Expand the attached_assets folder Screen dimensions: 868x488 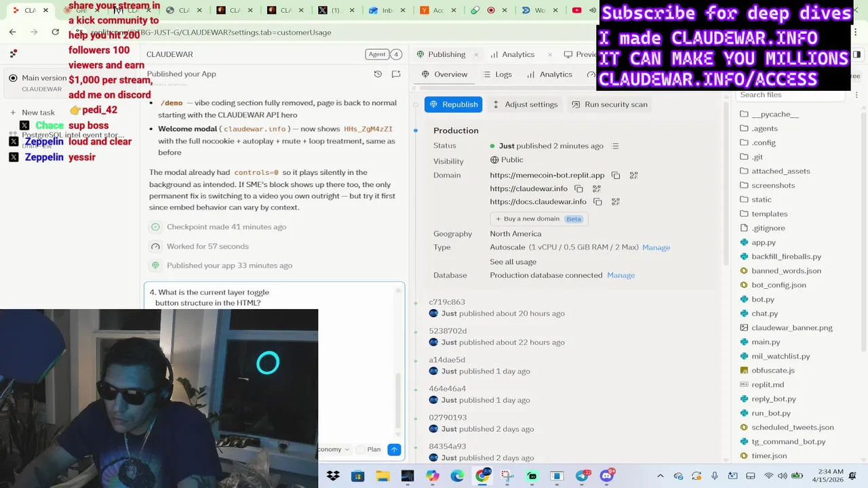(774, 171)
